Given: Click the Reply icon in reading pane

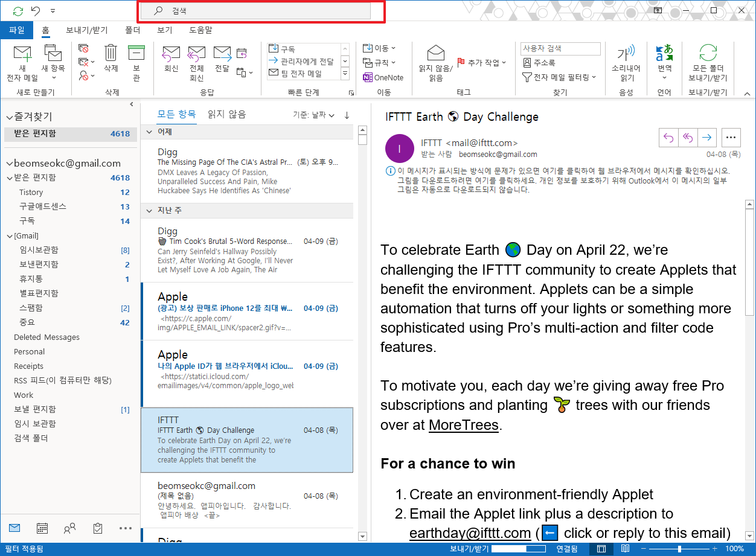Looking at the screenshot, I should tap(668, 137).
